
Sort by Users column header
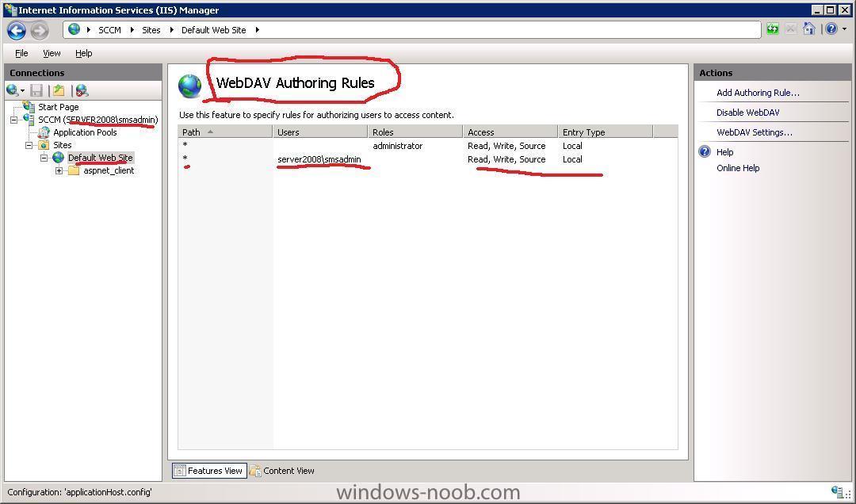tap(320, 132)
